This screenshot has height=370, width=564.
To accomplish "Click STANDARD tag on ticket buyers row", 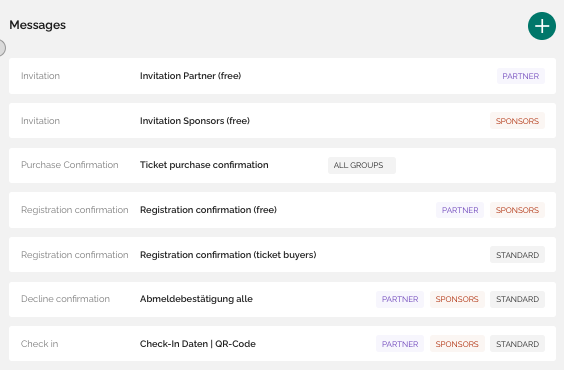I will tap(517, 255).
